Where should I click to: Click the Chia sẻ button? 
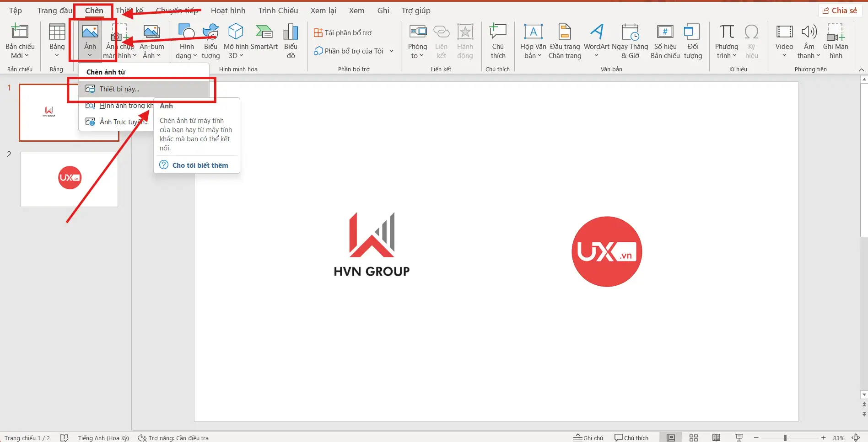tap(840, 10)
